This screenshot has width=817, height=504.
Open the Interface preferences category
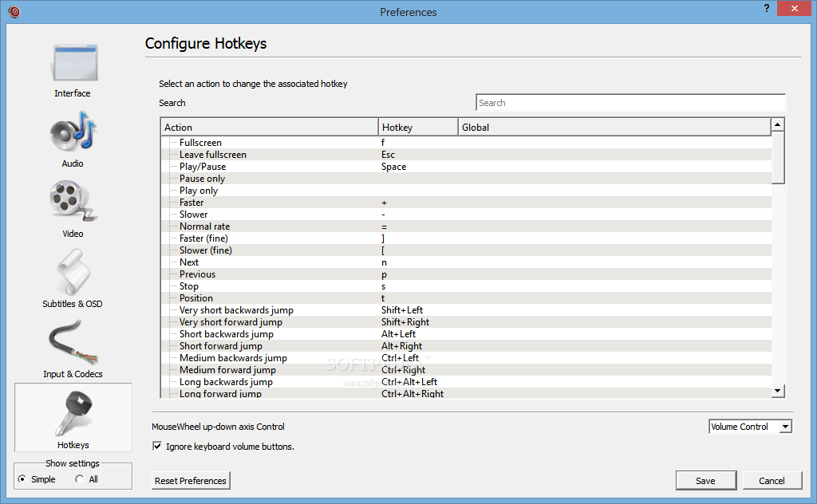(73, 69)
